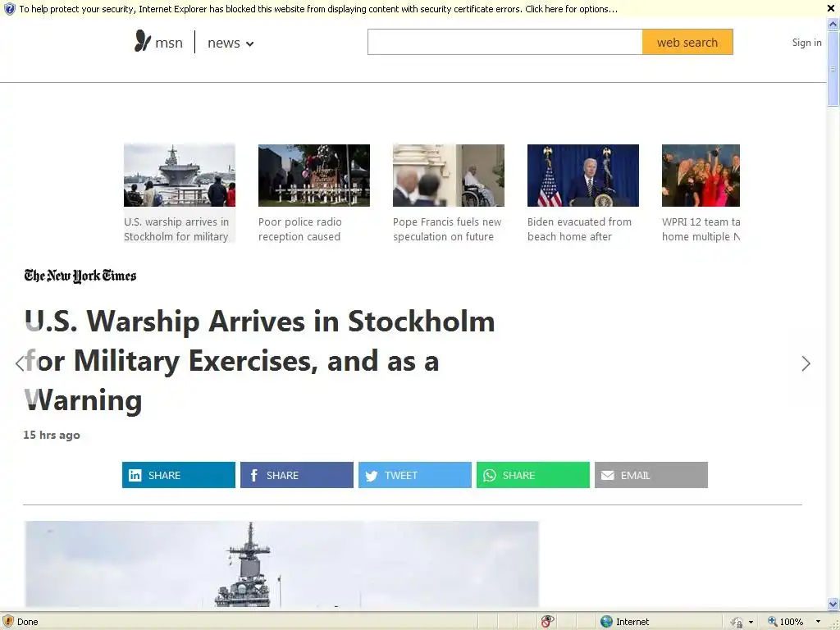Open the New York Times publisher logo
Screen dimensions: 840x630
(x=80, y=276)
